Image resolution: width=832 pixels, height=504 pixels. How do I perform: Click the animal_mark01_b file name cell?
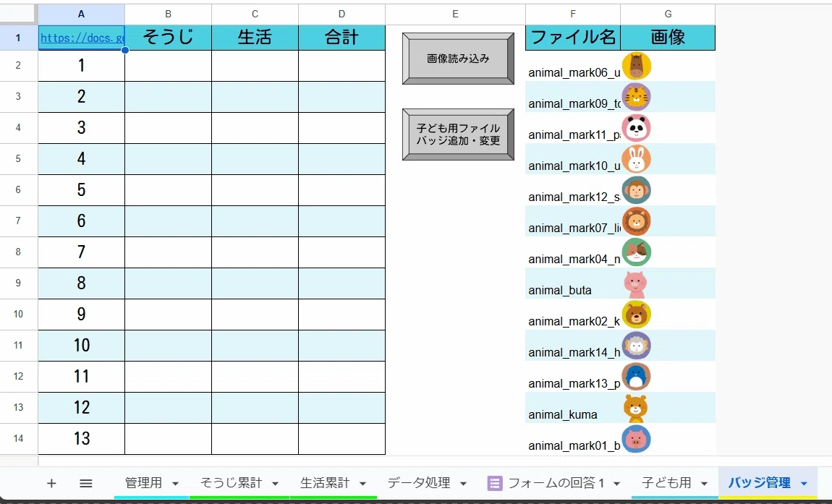[x=573, y=439]
